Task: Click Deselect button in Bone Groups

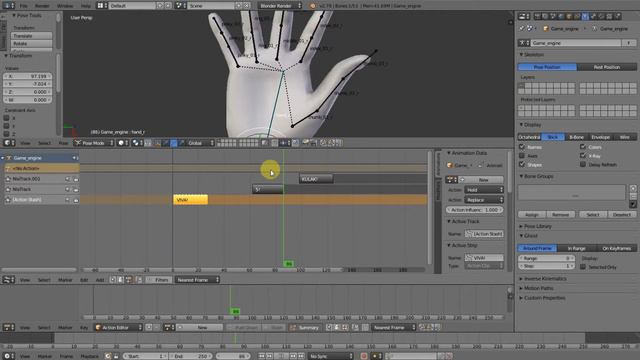Action: pos(622,215)
